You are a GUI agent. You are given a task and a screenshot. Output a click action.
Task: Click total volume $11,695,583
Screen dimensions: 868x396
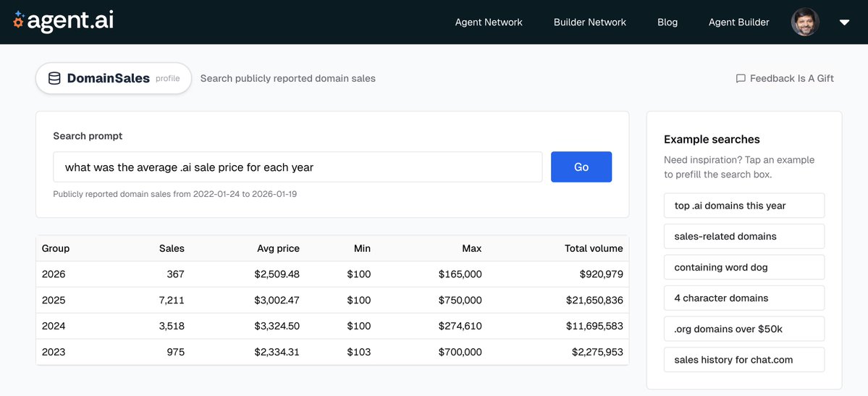(594, 327)
